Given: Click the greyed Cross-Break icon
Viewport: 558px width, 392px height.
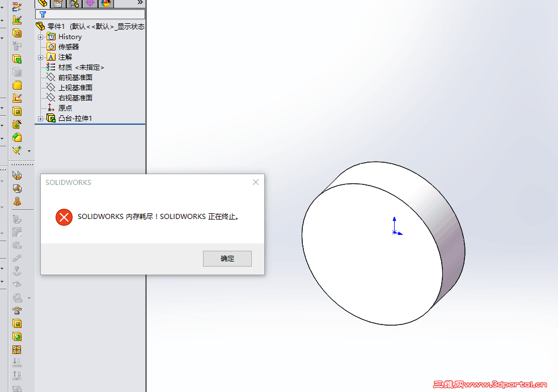Looking at the screenshot, I should [16, 284].
